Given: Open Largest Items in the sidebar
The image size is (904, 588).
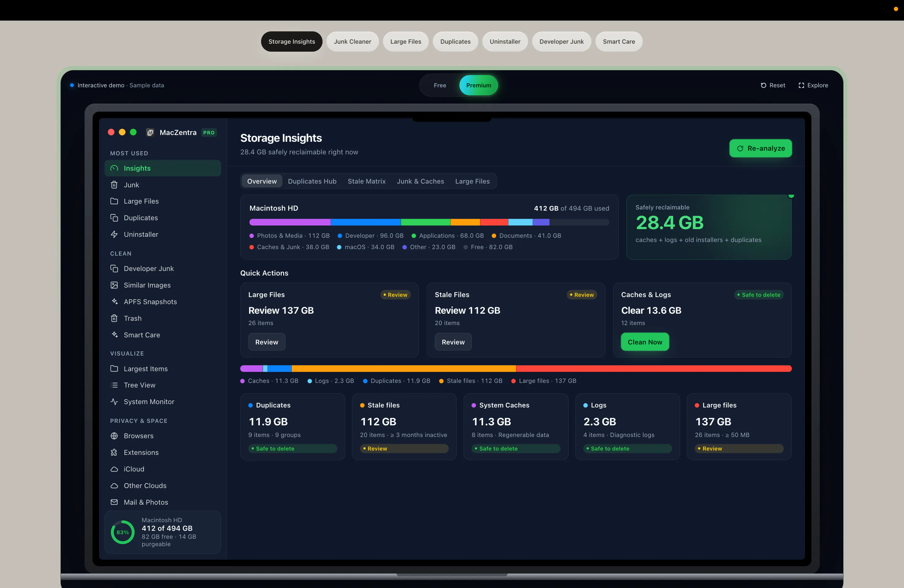Looking at the screenshot, I should [x=163, y=369].
